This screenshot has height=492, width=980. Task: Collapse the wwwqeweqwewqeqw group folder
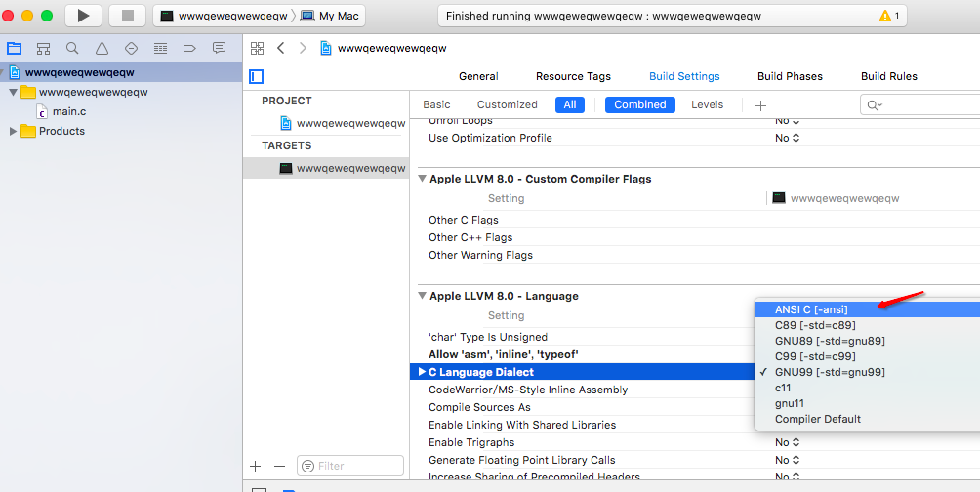(x=13, y=92)
